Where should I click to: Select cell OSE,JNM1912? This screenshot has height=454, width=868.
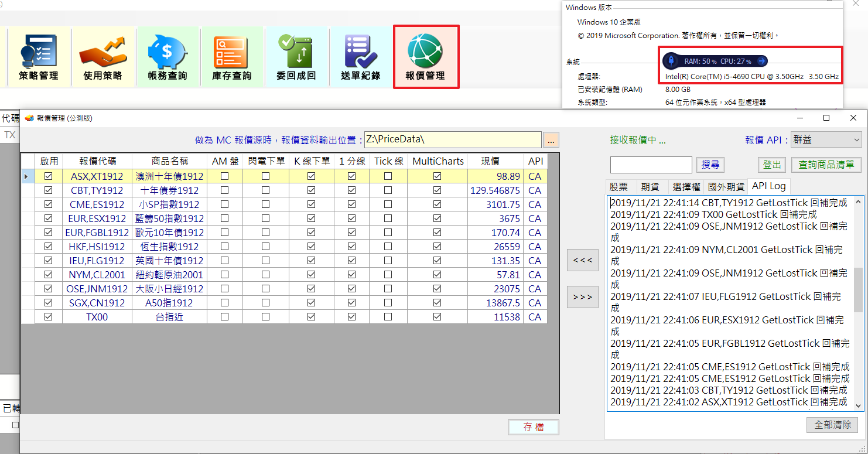coord(98,289)
